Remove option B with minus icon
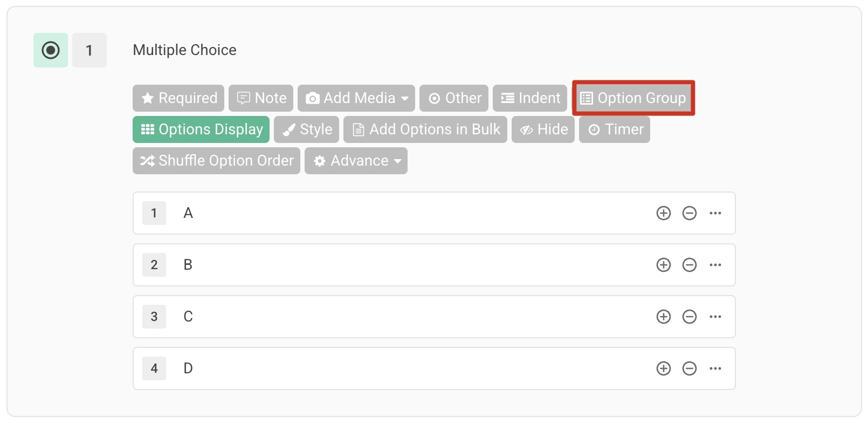Screen dimensions: 868x424 [689, 265]
